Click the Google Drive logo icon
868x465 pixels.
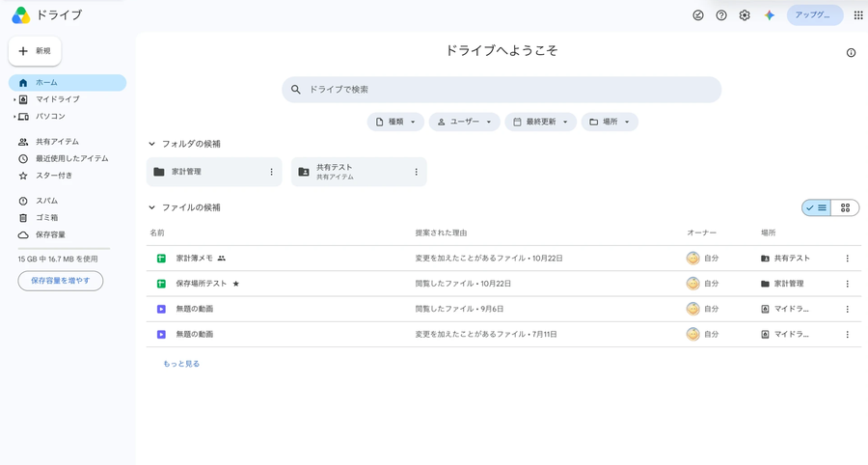pos(21,14)
